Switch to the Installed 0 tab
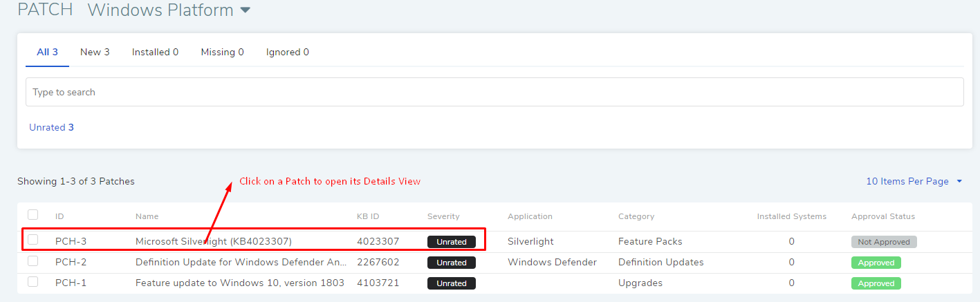The width and height of the screenshot is (980, 302). tap(155, 52)
